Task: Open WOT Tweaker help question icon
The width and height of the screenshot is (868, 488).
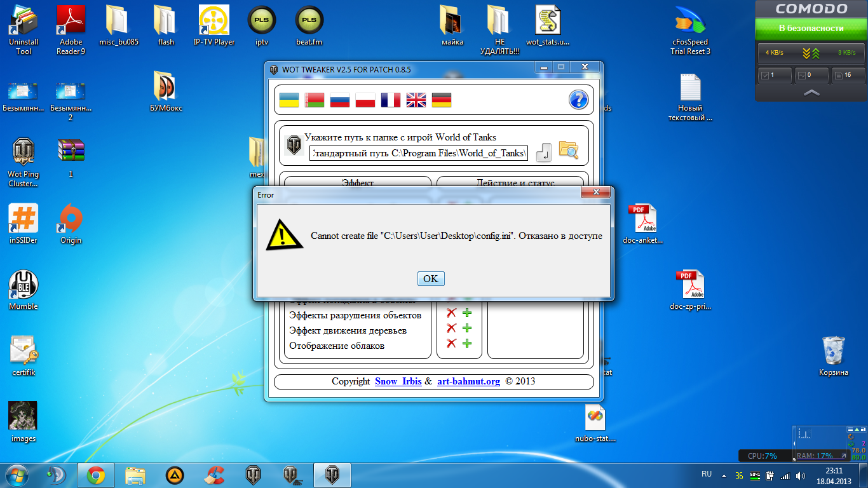Action: click(x=578, y=100)
